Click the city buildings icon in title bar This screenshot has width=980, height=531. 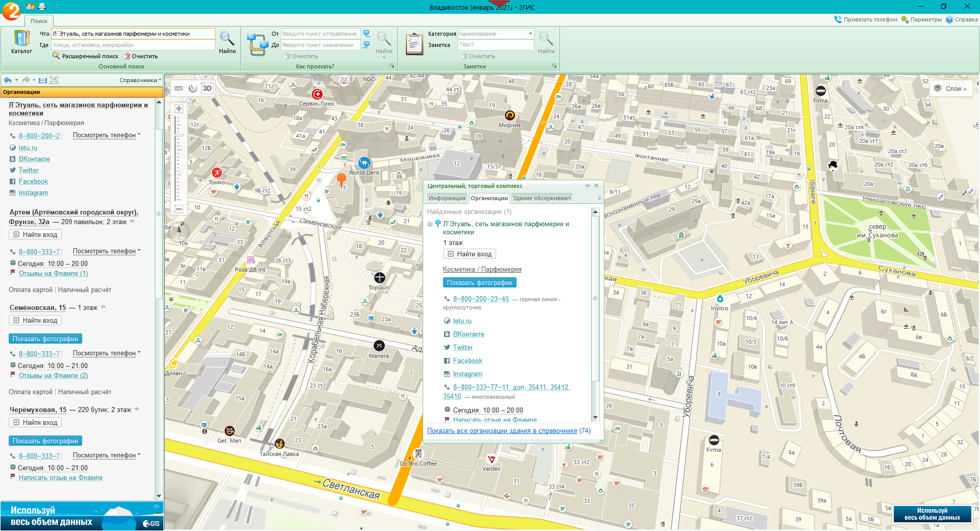[30, 7]
